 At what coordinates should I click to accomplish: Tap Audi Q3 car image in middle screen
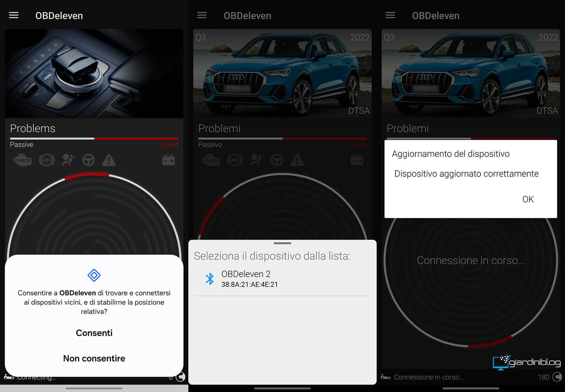coord(282,74)
